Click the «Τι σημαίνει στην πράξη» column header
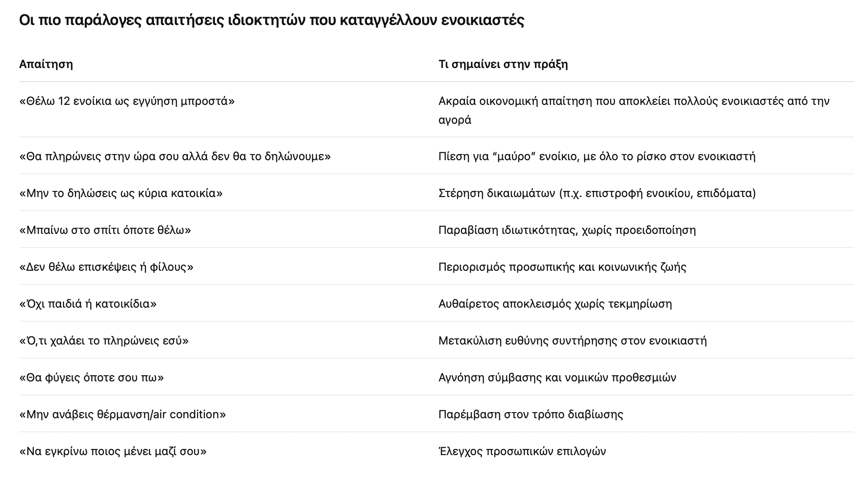Viewport: 868px width, 481px height. point(503,64)
